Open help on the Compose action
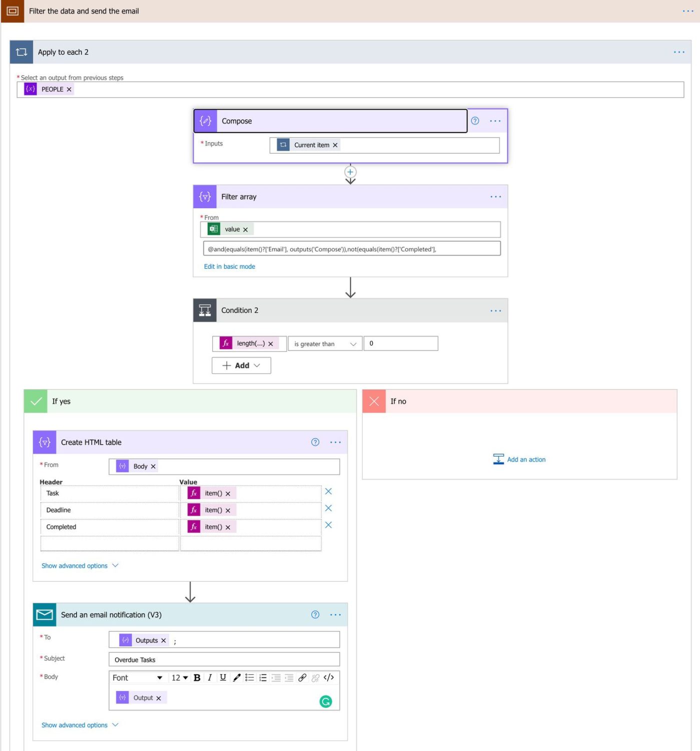This screenshot has height=751, width=700. tap(474, 121)
